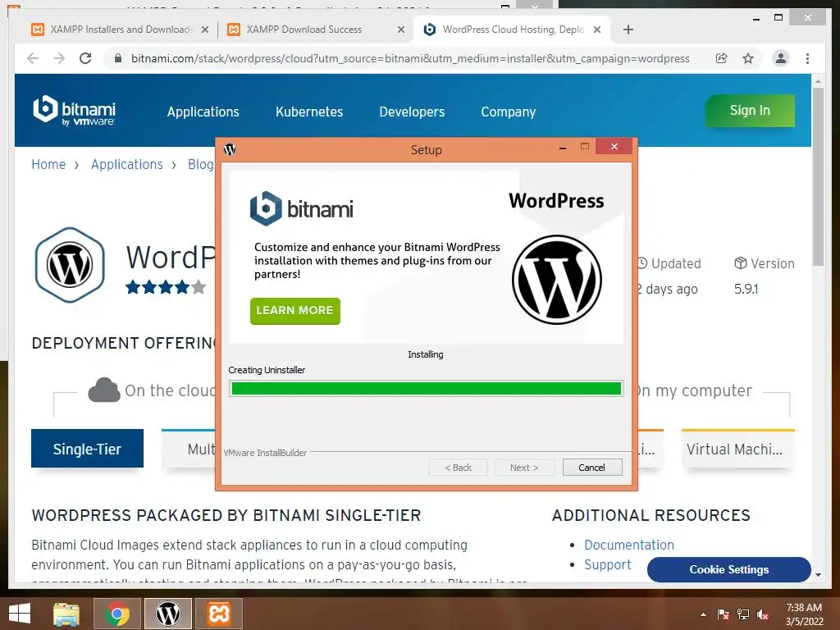Image resolution: width=840 pixels, height=630 pixels.
Task: Switch to XAMPP Download Success tab
Action: 316,30
